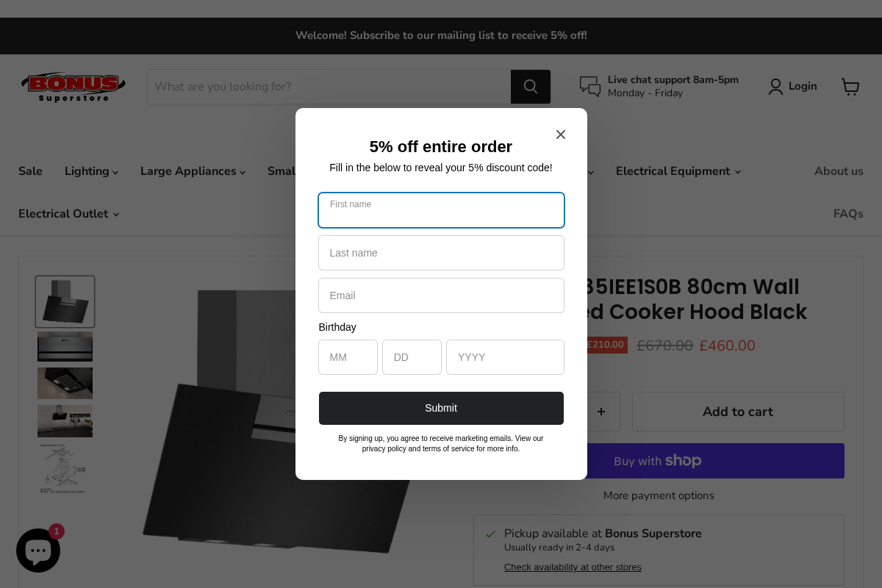Click the search magnifying glass icon
The width and height of the screenshot is (882, 588).
click(530, 86)
